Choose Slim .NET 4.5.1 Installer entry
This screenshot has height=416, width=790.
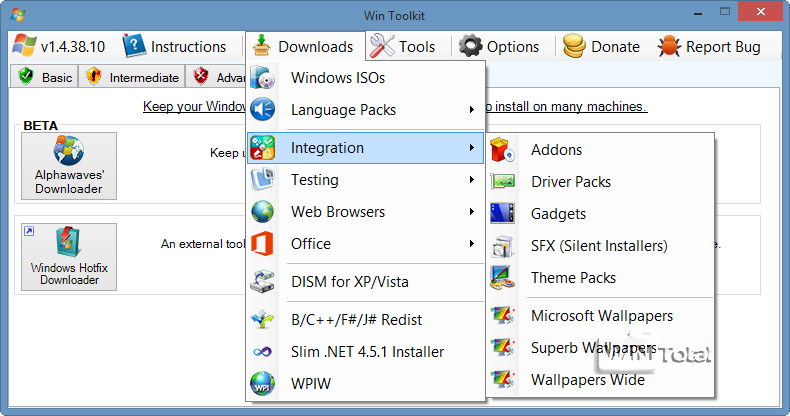point(367,352)
